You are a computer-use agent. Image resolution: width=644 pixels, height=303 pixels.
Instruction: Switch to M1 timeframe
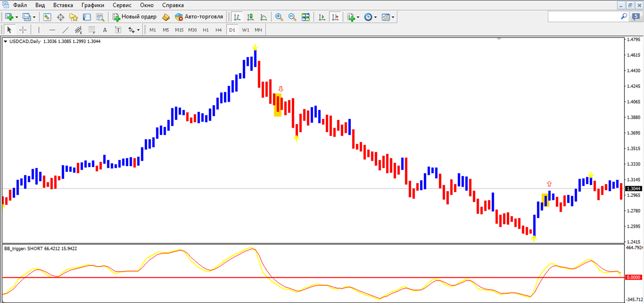pyautogui.click(x=152, y=30)
